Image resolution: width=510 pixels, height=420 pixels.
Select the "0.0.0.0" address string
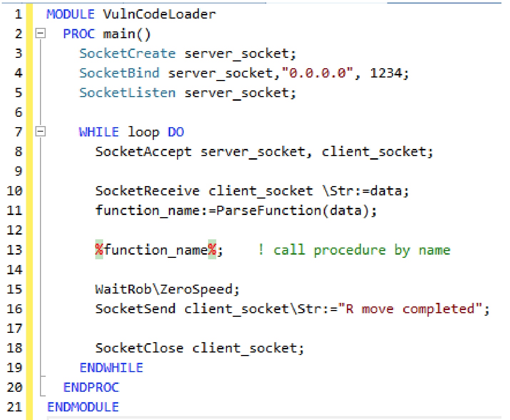point(317,73)
